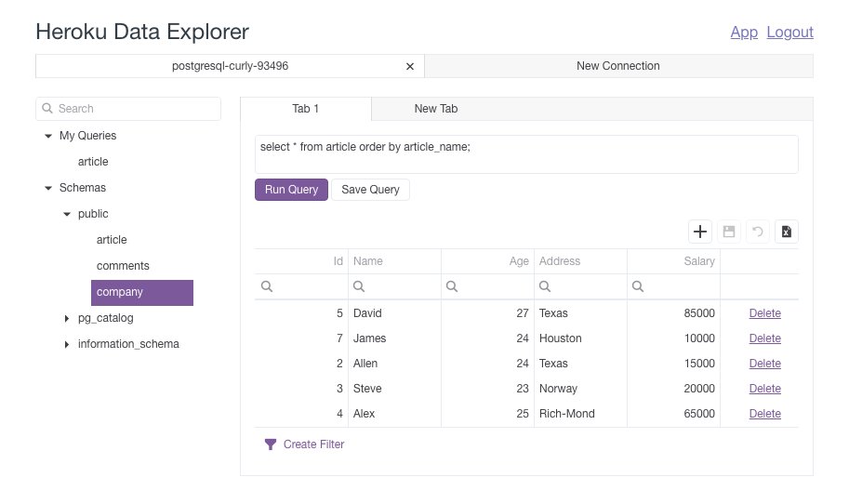Click the Salary column filter field
The image size is (849, 504).
pos(673,286)
